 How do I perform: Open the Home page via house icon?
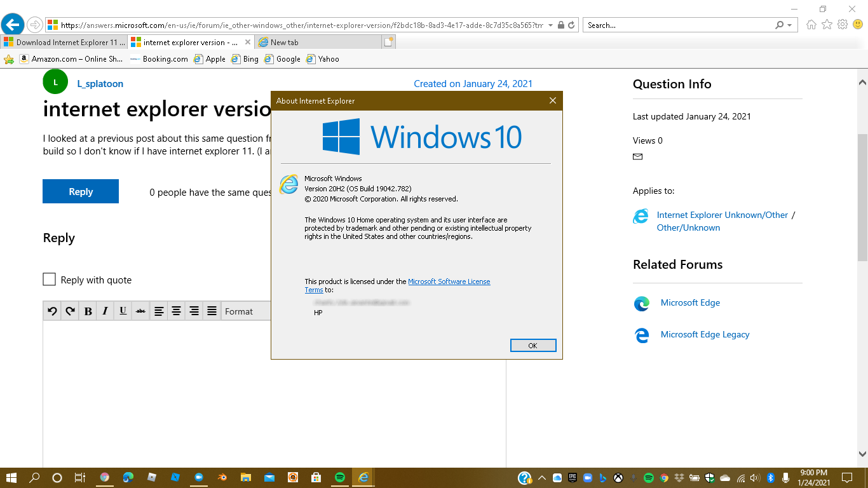tap(811, 25)
